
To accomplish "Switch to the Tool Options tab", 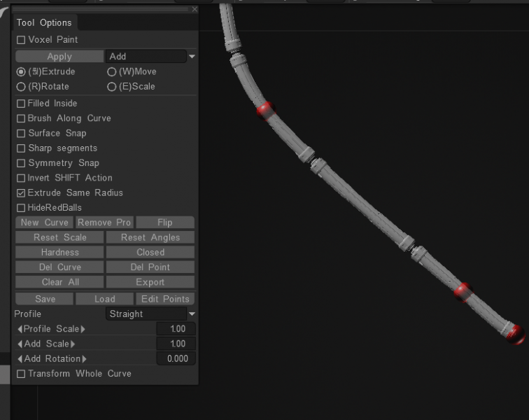I will (44, 23).
